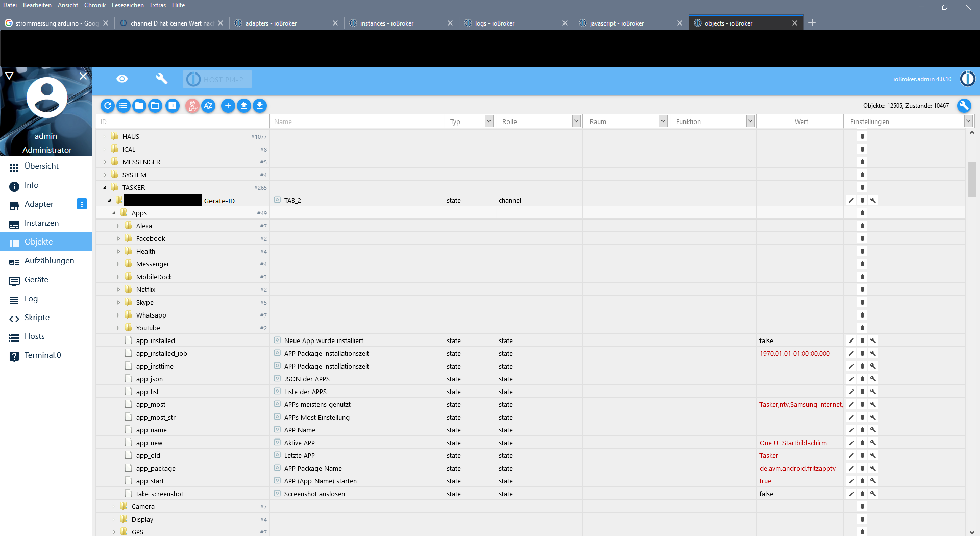980x536 pixels.
Task: Open the Log sidebar item
Action: click(x=46, y=299)
